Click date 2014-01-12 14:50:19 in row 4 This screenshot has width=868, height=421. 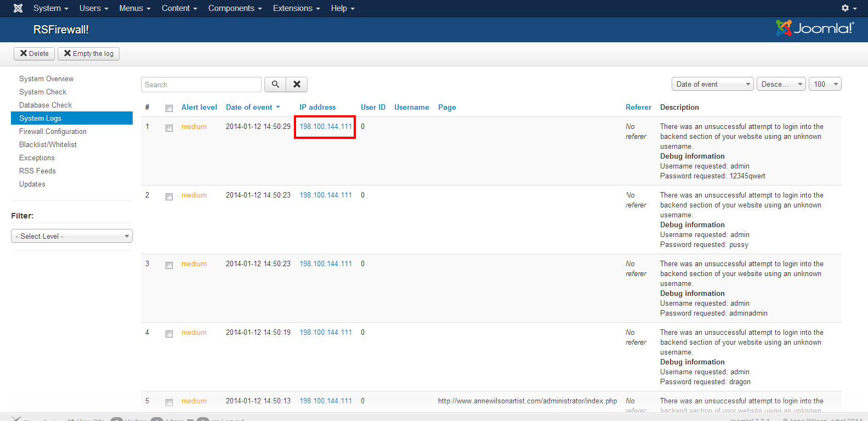(258, 332)
